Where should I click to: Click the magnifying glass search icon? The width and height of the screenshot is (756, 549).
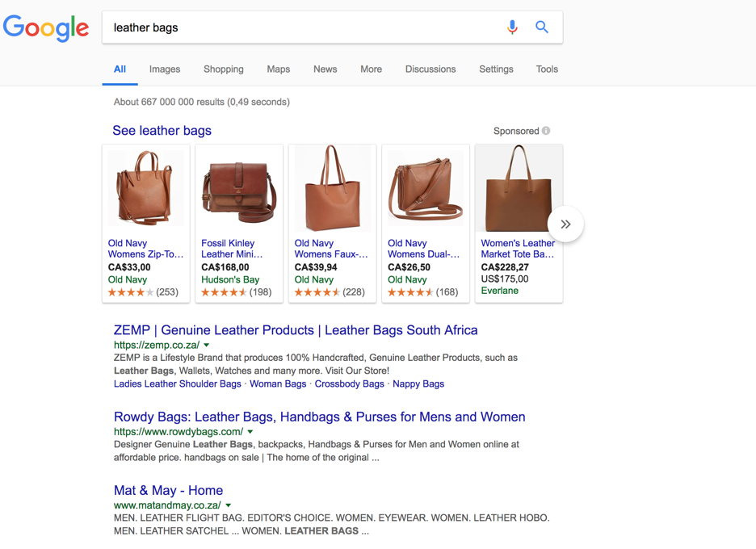pos(542,27)
